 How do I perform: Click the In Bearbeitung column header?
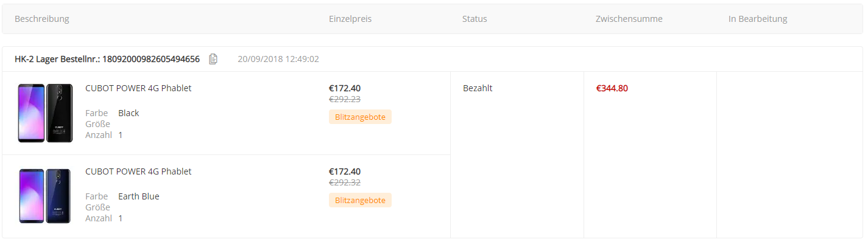click(x=758, y=19)
